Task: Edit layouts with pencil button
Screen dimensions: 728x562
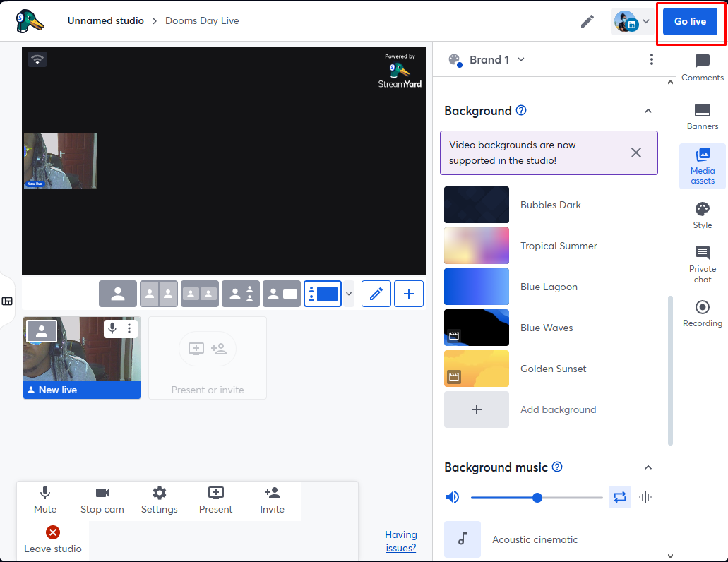Action: pos(376,294)
